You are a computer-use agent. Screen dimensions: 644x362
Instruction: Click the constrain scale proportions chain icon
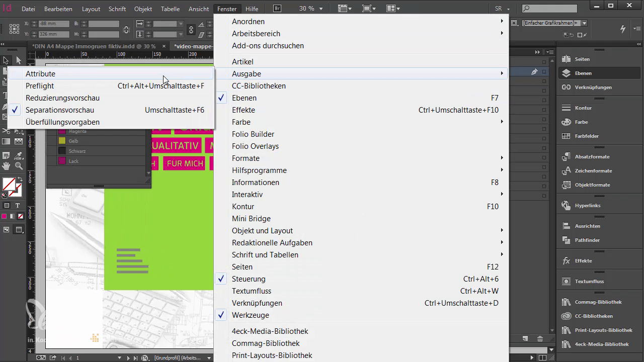191,29
